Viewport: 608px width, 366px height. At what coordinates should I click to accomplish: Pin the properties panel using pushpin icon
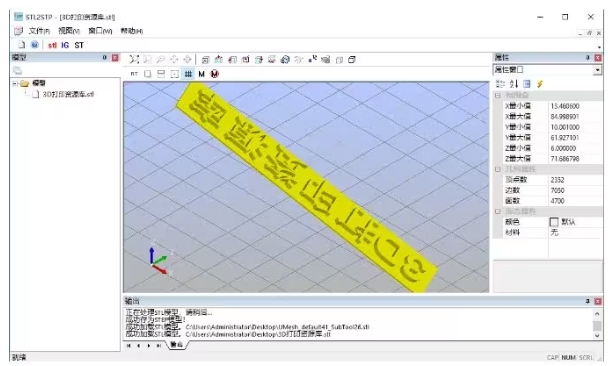(588, 57)
